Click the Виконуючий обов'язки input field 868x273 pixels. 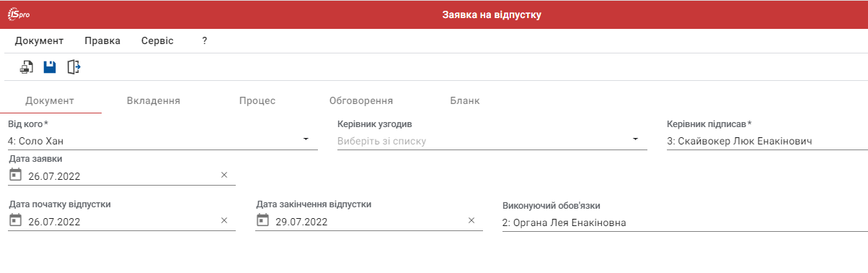pos(685,222)
